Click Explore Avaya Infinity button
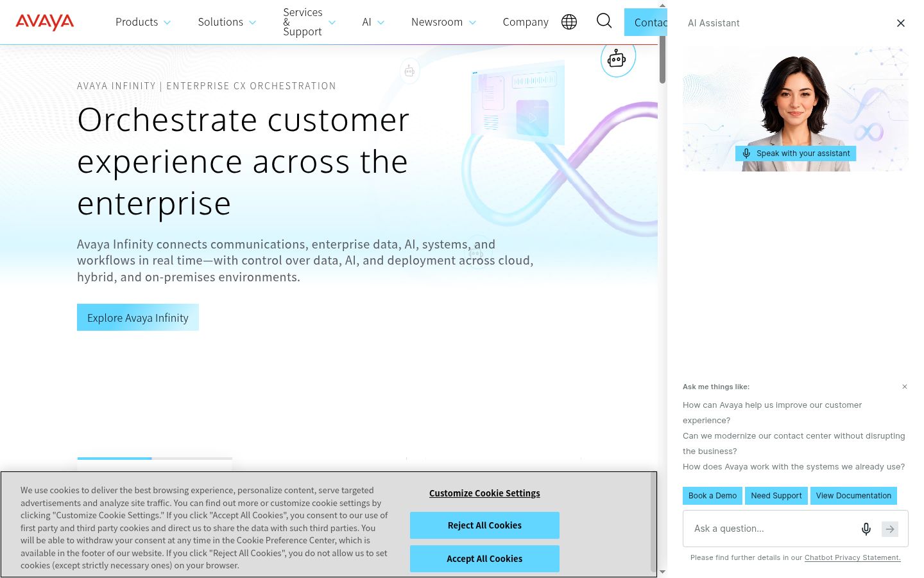This screenshot has height=578, width=924. point(138,317)
